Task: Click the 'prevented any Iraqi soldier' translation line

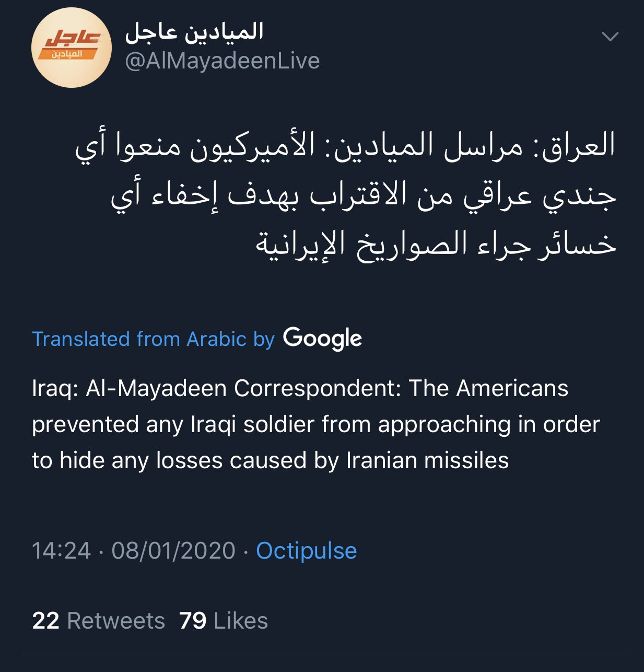Action: point(315,424)
